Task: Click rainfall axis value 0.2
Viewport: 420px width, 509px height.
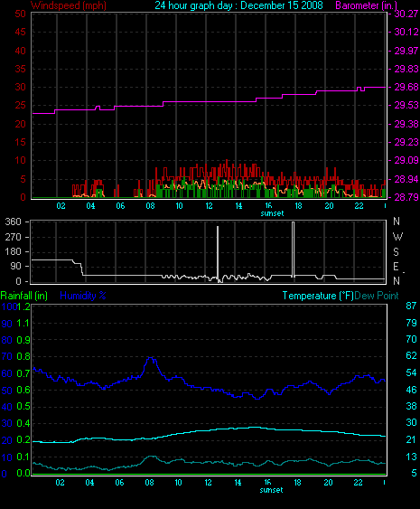Action: [23, 440]
